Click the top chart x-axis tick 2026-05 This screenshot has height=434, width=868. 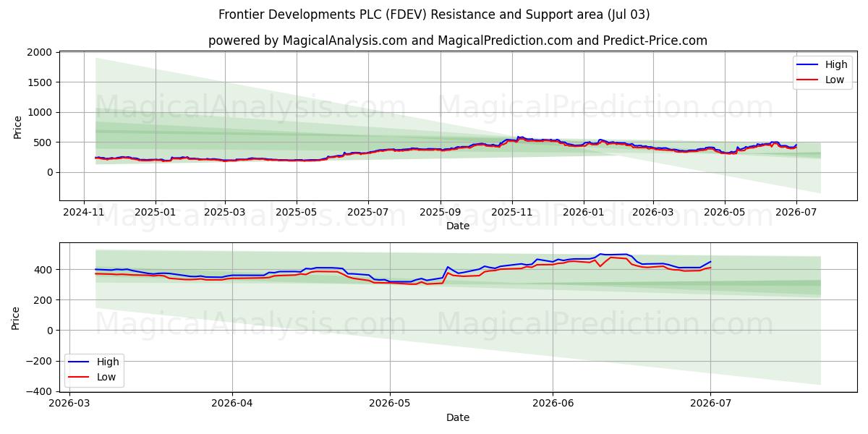725,212
